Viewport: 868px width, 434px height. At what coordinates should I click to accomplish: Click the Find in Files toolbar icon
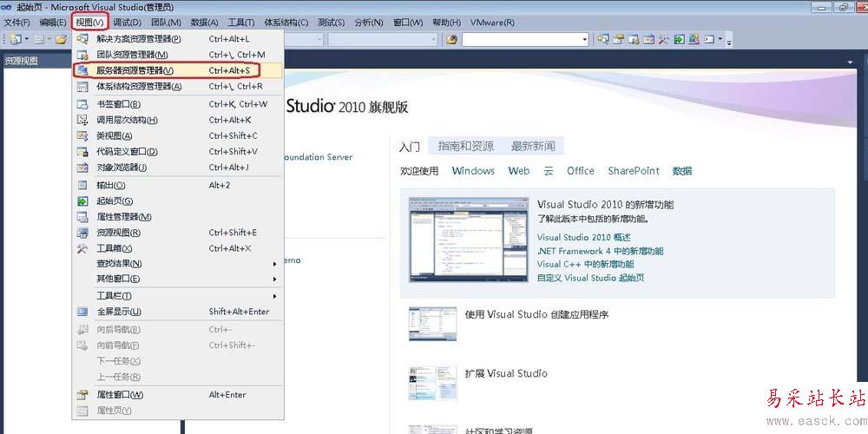pyautogui.click(x=451, y=39)
